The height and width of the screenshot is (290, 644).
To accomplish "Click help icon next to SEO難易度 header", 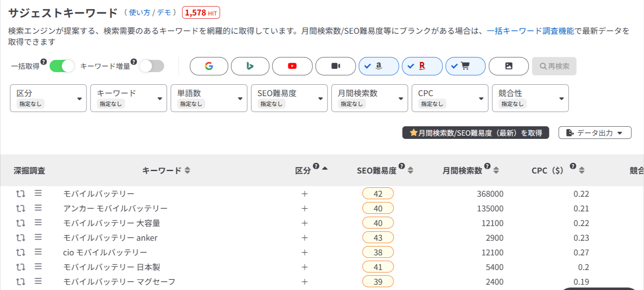I will point(402,166).
